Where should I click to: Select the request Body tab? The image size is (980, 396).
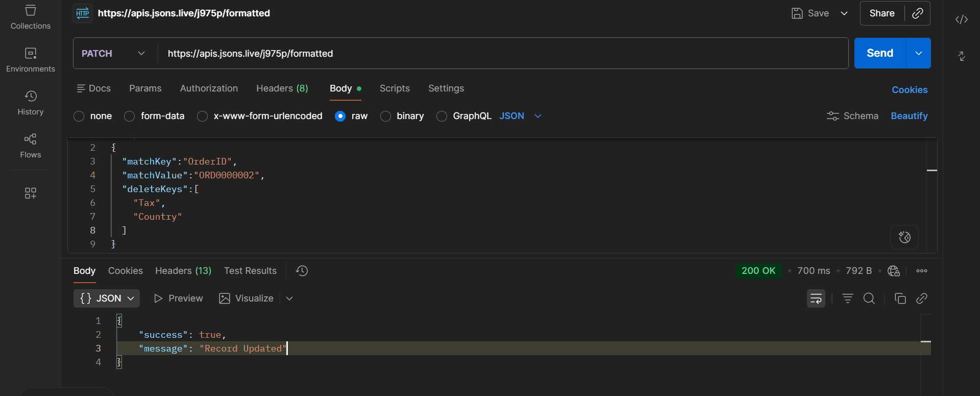[x=346, y=88]
